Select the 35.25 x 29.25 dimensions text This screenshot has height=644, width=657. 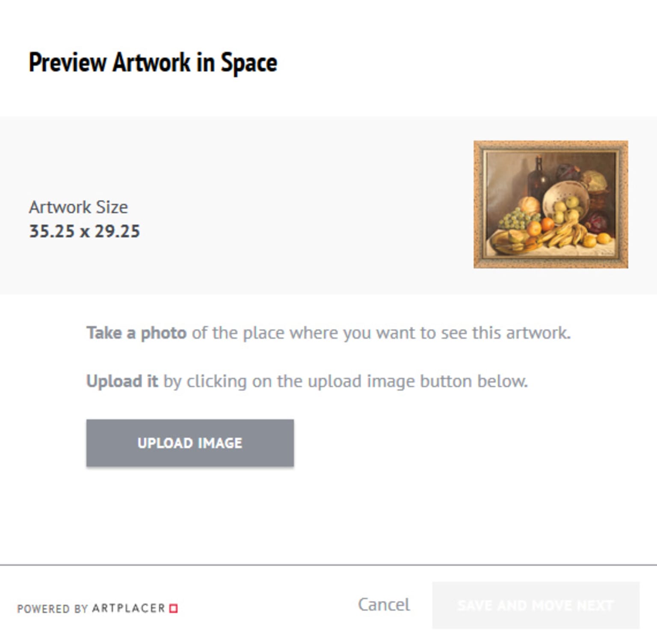click(84, 231)
